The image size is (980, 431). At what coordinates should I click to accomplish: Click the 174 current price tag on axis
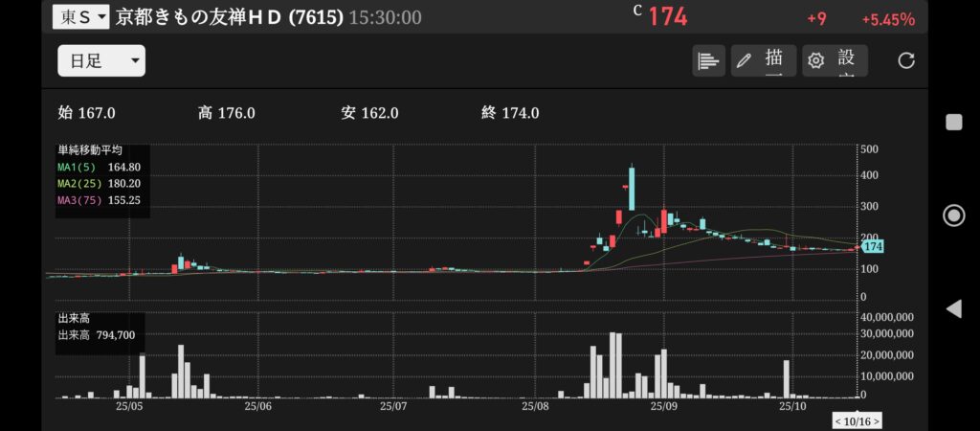872,247
